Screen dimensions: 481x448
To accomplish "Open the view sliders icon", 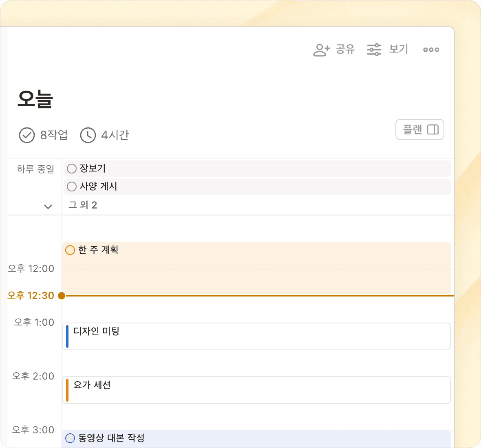I will coord(374,50).
